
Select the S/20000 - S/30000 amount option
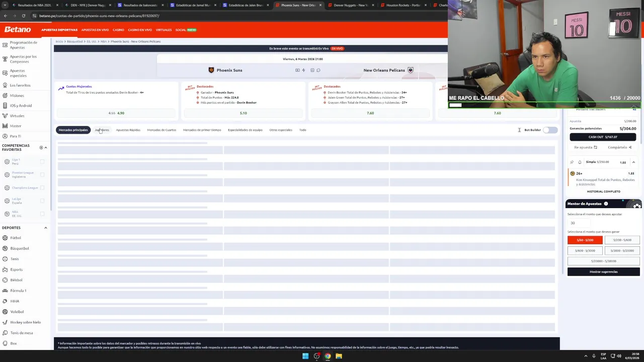[x=603, y=261]
